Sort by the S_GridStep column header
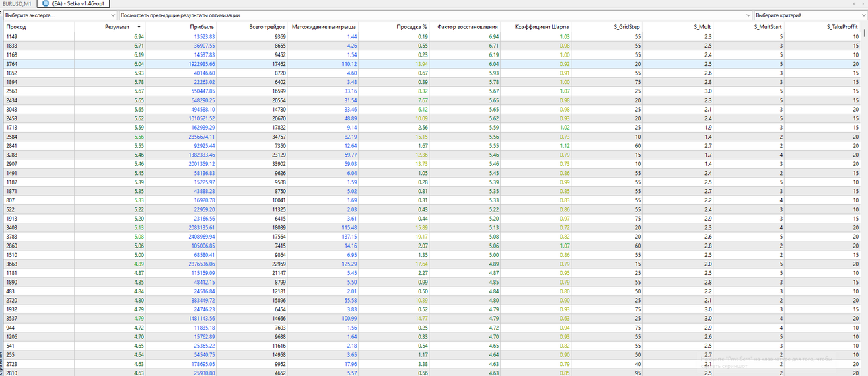The height and width of the screenshot is (376, 868). coord(608,27)
